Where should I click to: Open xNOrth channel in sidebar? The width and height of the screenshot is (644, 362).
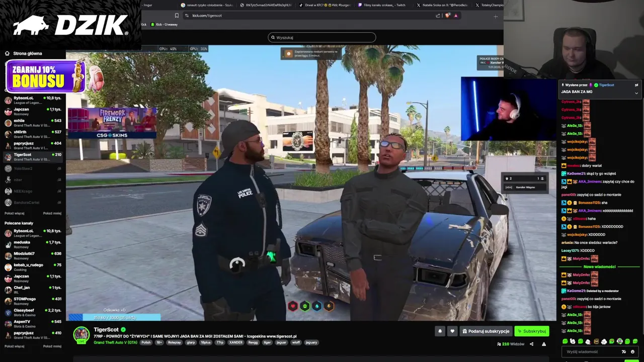(x=33, y=134)
